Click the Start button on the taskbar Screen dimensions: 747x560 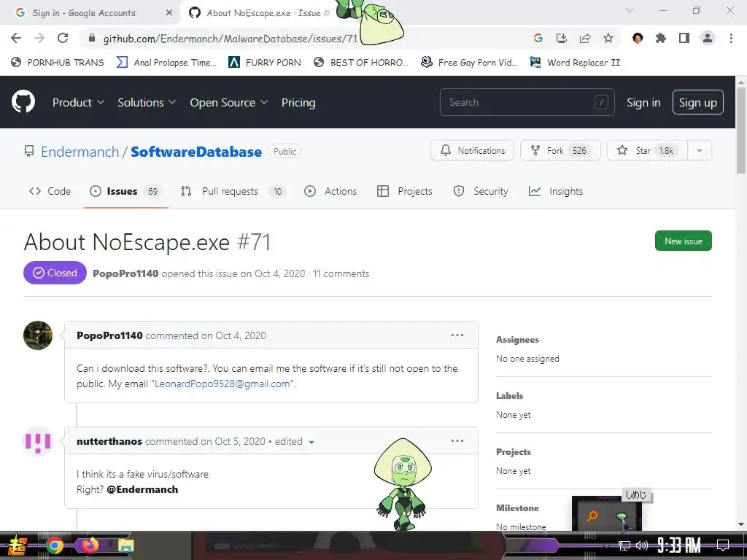coord(18,545)
